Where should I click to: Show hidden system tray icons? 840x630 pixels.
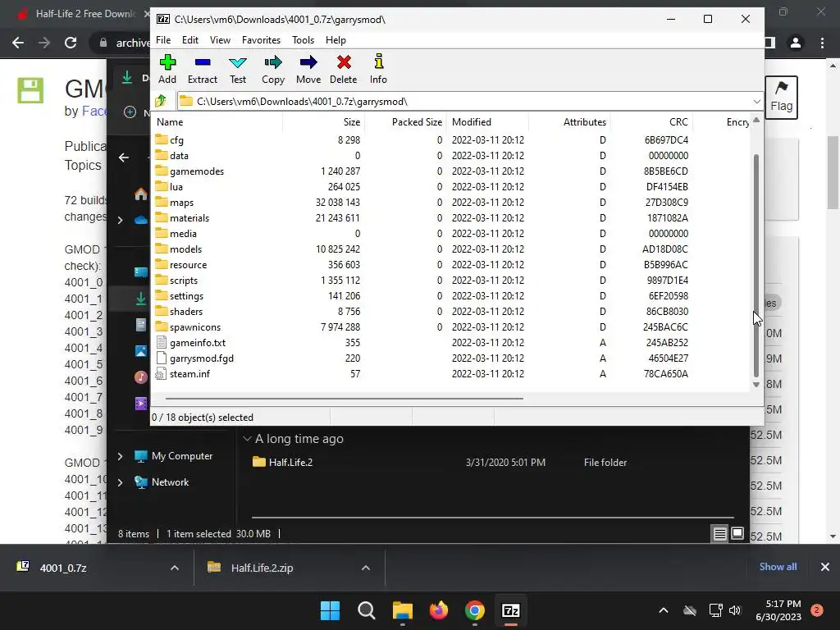coord(663,610)
